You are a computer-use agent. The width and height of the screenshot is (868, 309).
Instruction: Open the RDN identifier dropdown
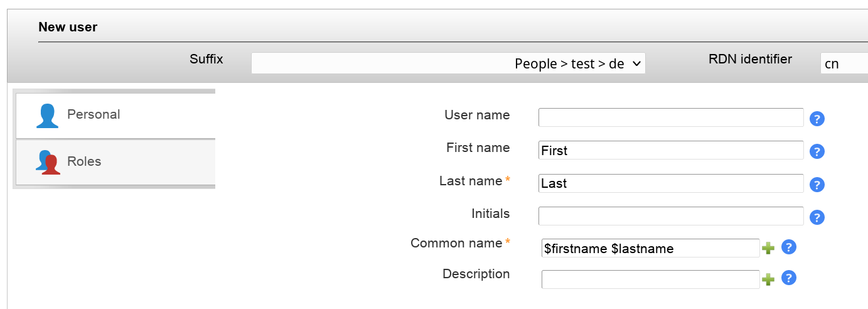pos(843,63)
